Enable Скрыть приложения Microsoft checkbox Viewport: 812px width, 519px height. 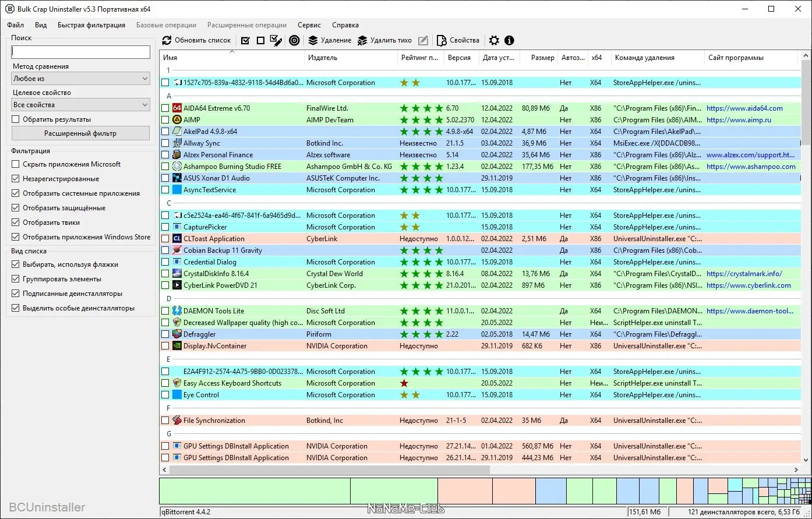click(x=16, y=164)
